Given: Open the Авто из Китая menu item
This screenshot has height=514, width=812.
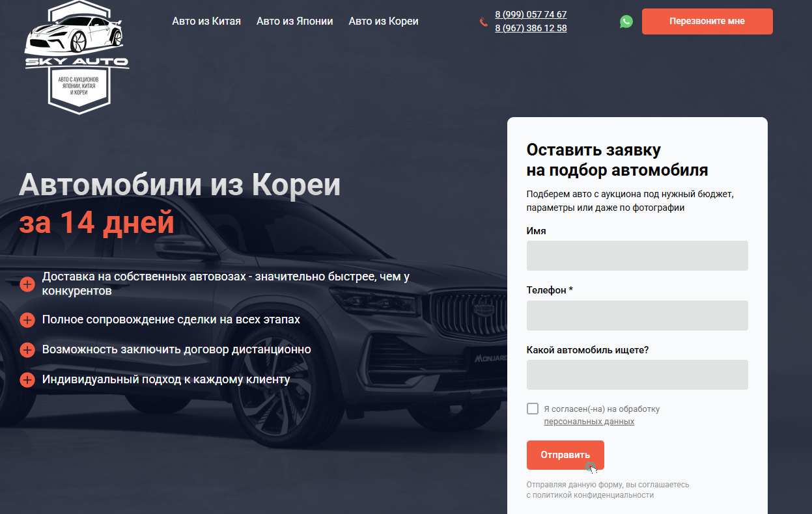Looking at the screenshot, I should (206, 21).
